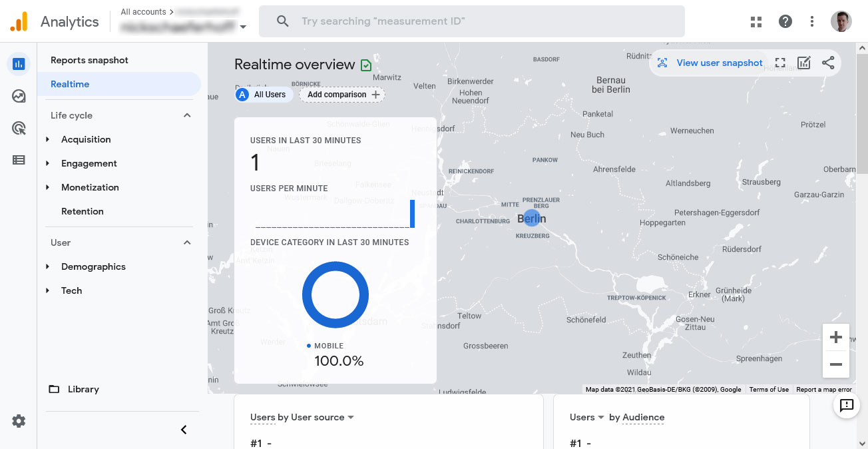Click the All accounts breadcrumb
The width and height of the screenshot is (868, 449).
point(143,12)
